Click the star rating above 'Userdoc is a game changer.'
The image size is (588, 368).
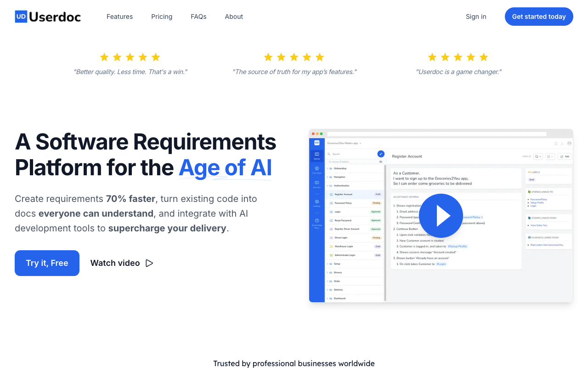click(458, 57)
